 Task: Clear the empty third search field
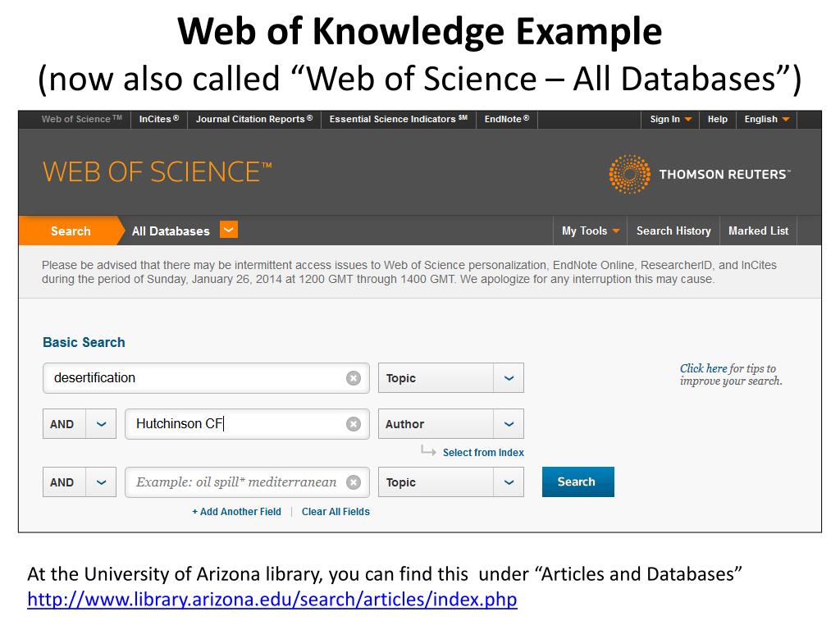point(353,482)
